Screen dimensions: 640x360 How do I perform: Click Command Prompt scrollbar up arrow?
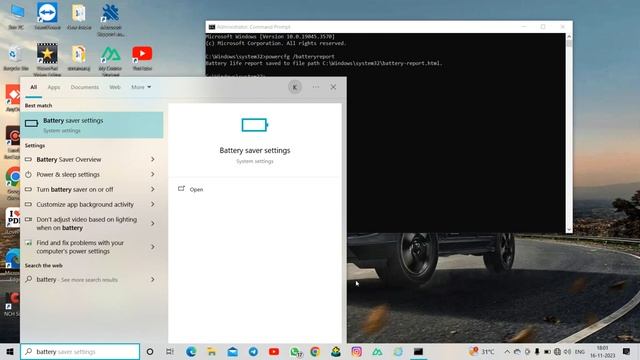[x=569, y=36]
